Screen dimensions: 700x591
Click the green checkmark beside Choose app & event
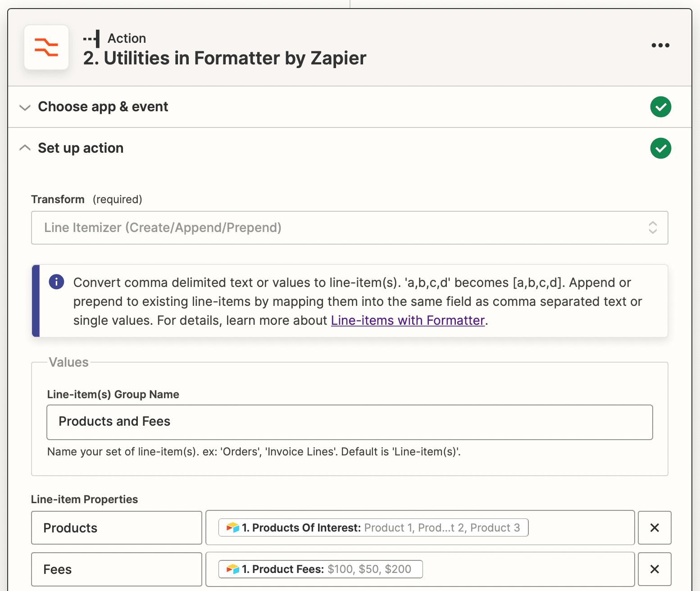pos(660,107)
